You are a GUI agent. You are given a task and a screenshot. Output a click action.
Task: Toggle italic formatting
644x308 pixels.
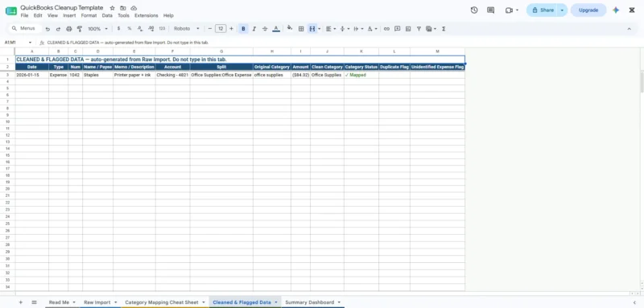254,29
